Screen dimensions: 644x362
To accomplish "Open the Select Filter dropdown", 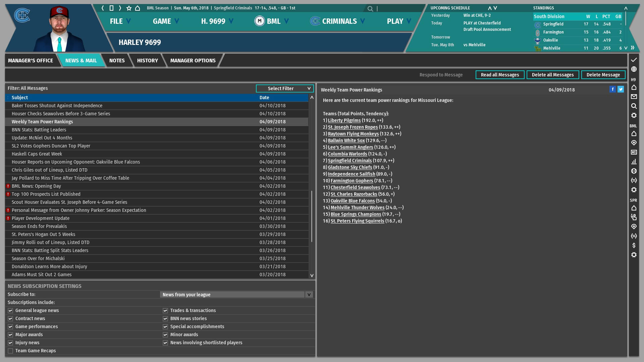I will coord(284,88).
